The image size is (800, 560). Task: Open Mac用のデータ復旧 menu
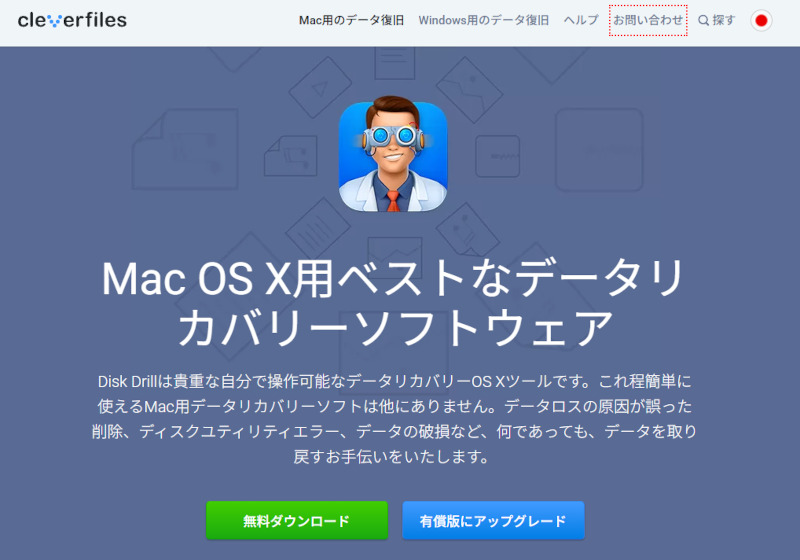click(x=351, y=20)
